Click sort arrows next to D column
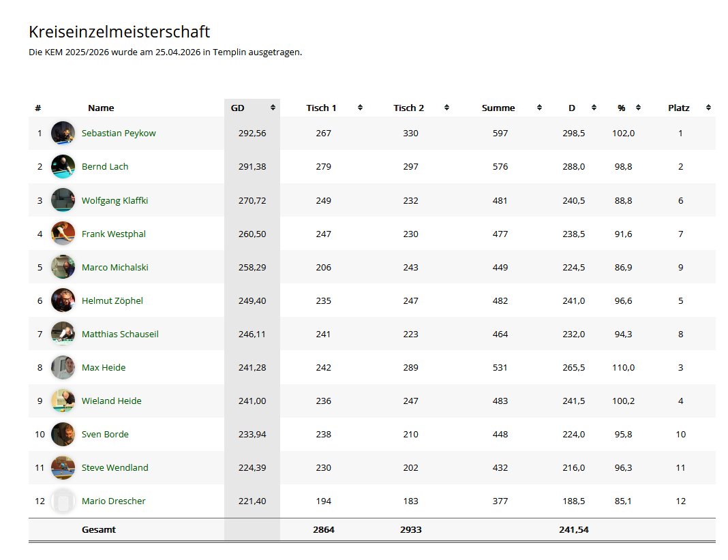This screenshot has width=728, height=560. tap(594, 108)
